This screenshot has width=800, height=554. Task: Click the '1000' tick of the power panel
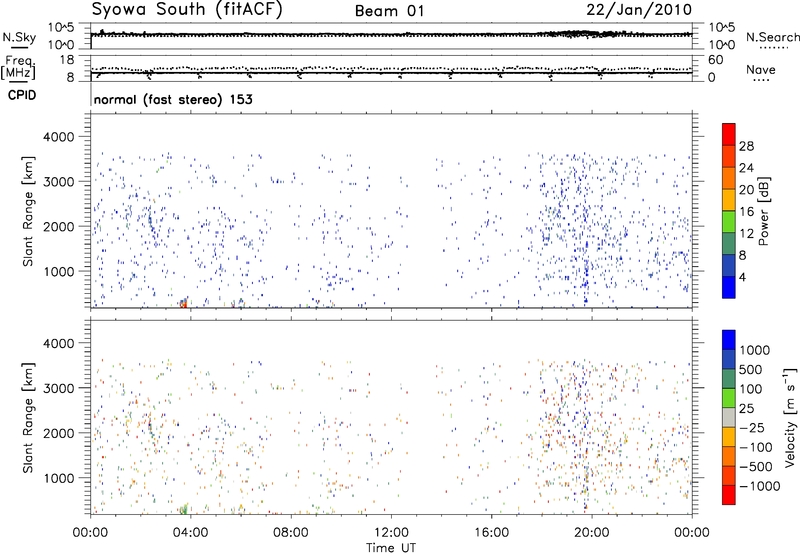click(58, 271)
